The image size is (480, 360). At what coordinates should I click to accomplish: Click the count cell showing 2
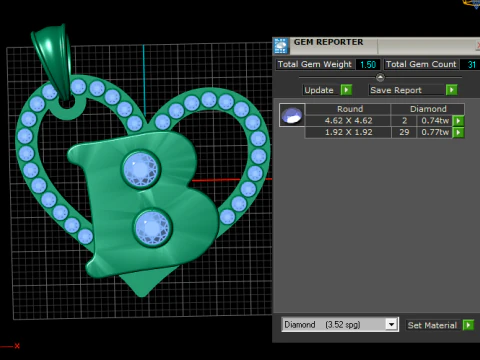click(x=404, y=121)
